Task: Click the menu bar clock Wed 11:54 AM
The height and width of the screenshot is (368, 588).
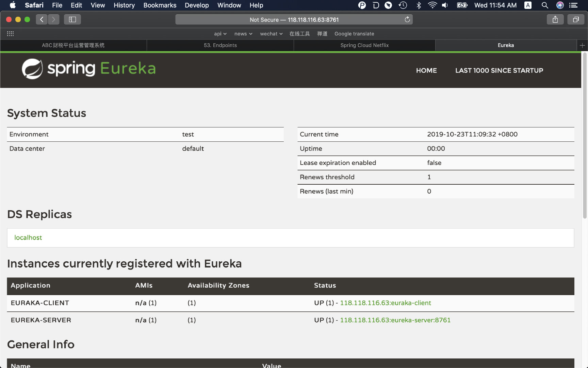Action: pyautogui.click(x=495, y=5)
